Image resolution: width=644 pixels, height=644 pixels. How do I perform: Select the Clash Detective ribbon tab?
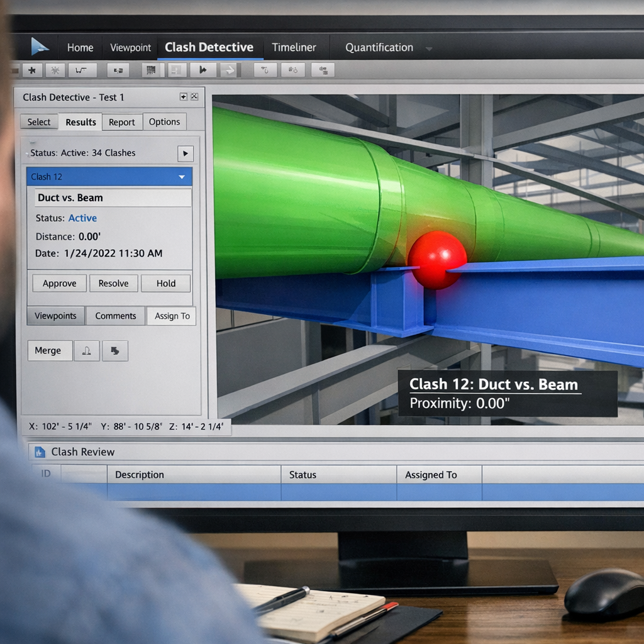pyautogui.click(x=209, y=48)
